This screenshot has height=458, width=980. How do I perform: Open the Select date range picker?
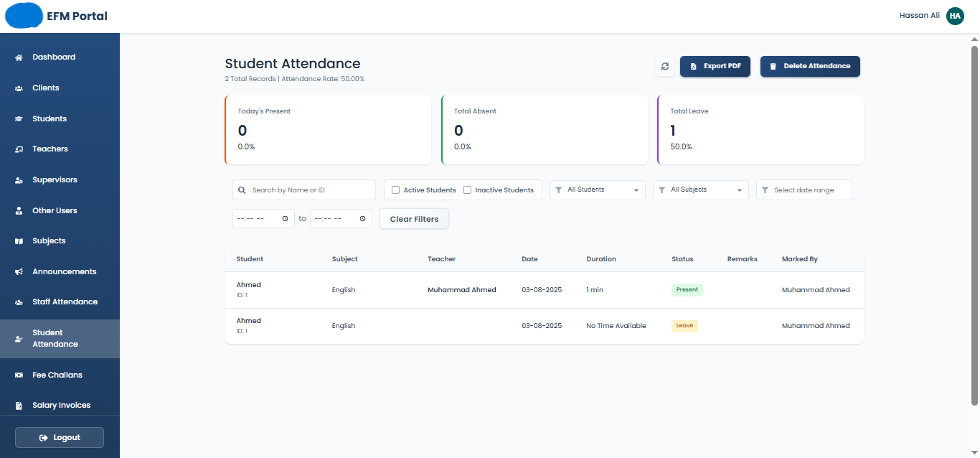click(804, 190)
